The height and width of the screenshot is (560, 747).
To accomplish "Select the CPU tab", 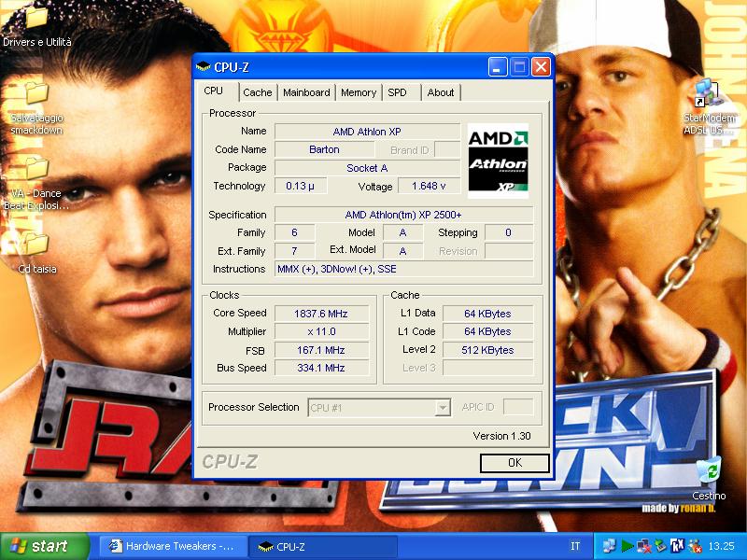I will click(x=214, y=91).
